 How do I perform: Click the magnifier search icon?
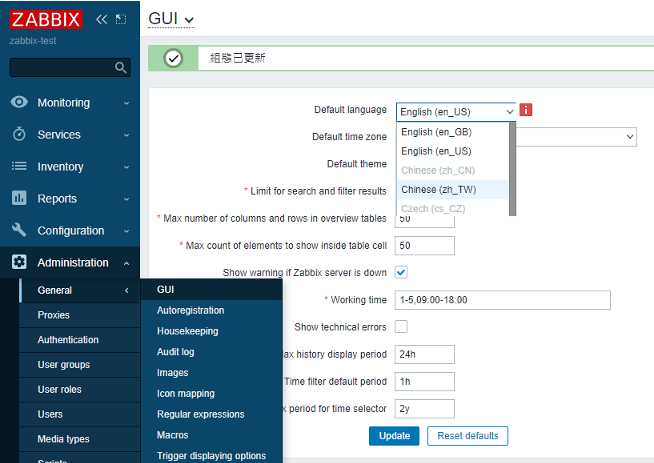(121, 68)
